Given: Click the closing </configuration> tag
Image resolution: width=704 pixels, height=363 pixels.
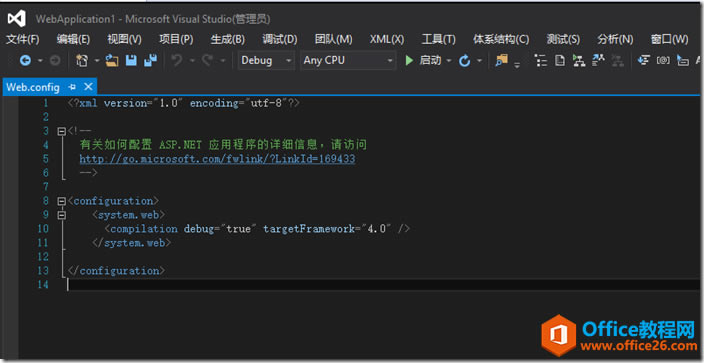Looking at the screenshot, I should point(116,270).
